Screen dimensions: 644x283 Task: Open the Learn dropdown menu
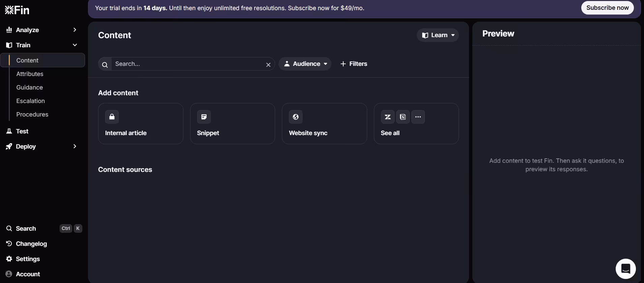click(x=438, y=35)
